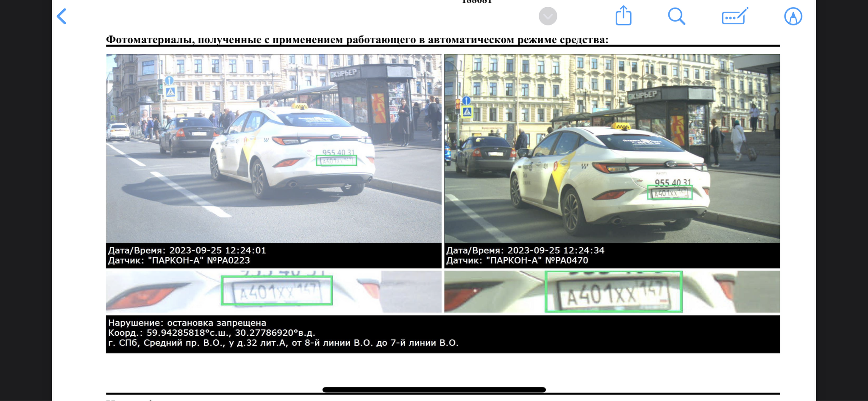Open the share sheet icon
This screenshot has width=868, height=401.
[x=623, y=16]
